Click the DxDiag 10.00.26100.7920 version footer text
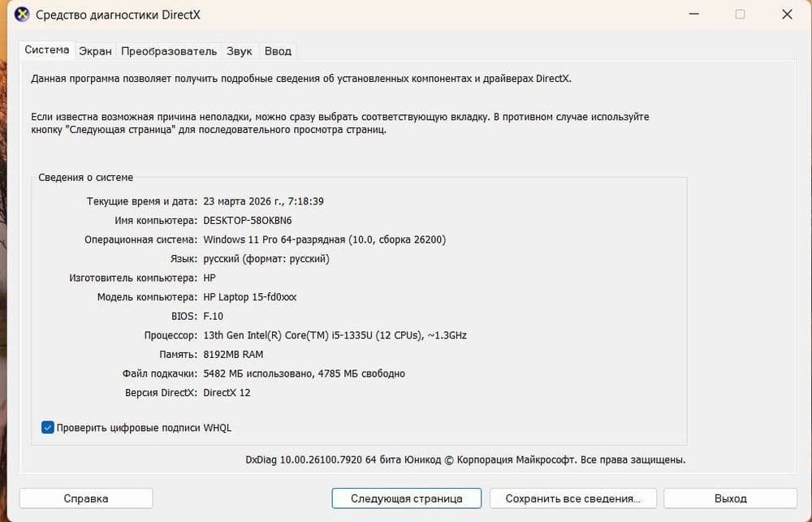This screenshot has height=522, width=812. [465, 459]
